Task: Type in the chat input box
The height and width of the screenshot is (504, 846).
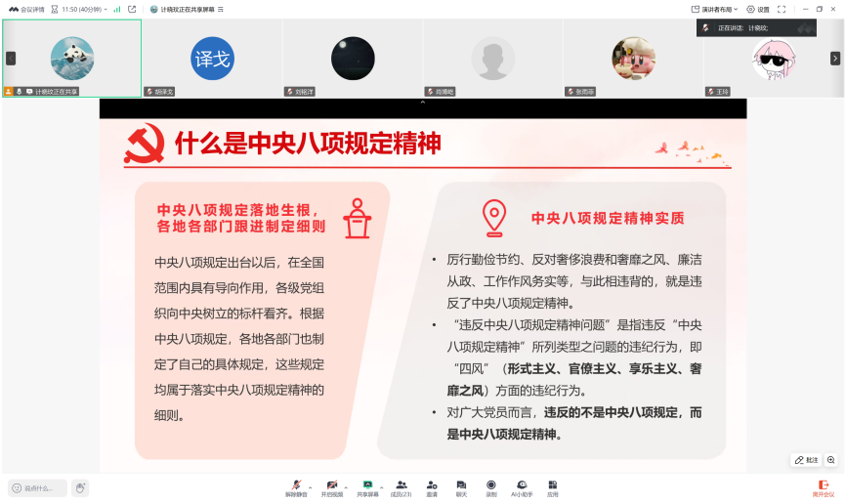Action: pos(41,487)
